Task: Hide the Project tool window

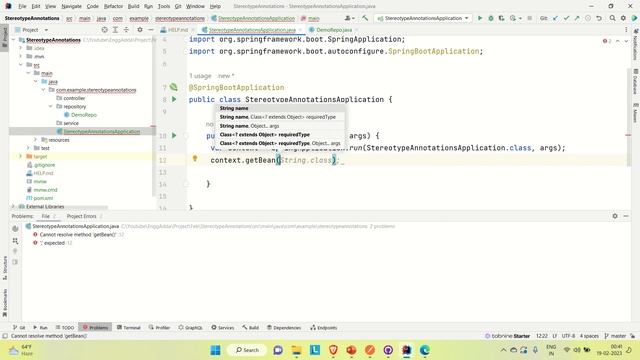Action: 151,30
